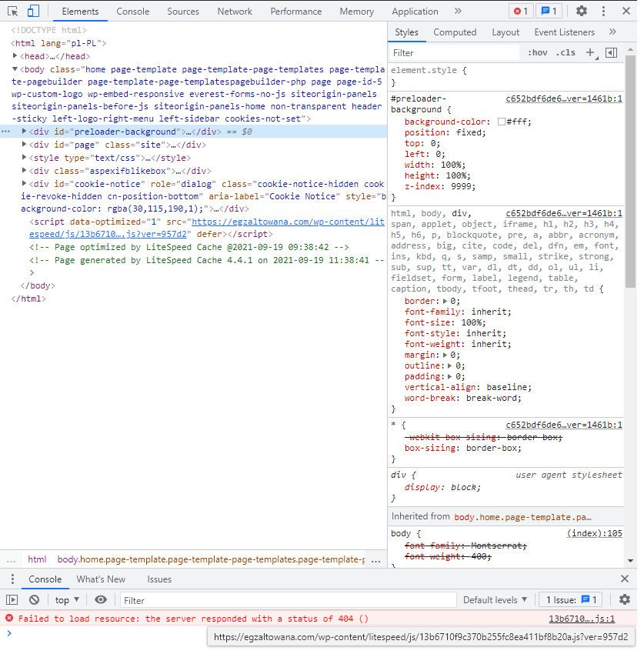Toggle the device toolbar icon
The image size is (644, 664).
click(x=33, y=11)
